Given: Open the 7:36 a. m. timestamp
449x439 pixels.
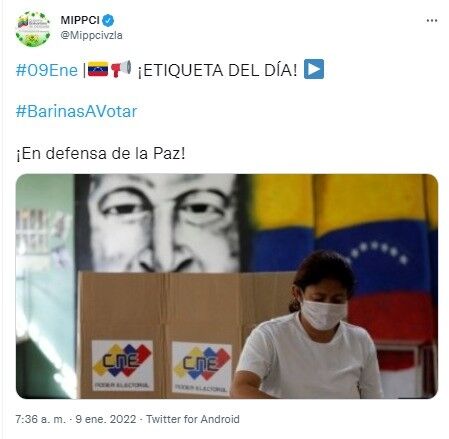Looking at the screenshot, I should (41, 419).
